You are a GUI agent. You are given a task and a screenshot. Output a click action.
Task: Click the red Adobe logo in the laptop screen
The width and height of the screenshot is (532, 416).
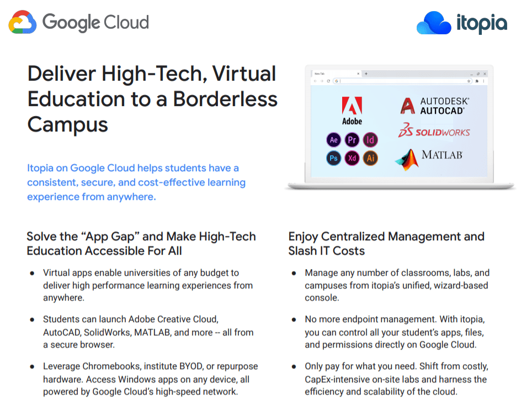(x=352, y=106)
